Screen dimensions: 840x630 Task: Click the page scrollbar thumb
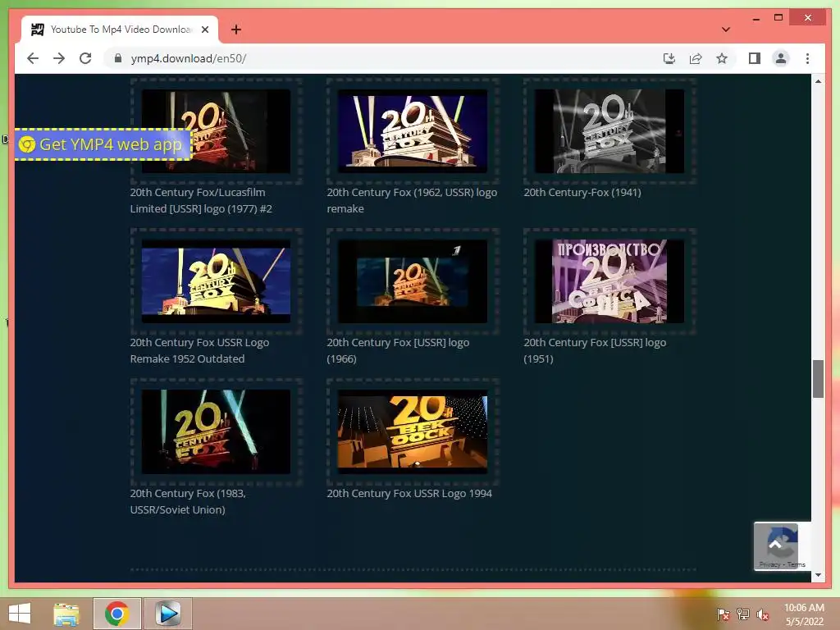coord(818,379)
